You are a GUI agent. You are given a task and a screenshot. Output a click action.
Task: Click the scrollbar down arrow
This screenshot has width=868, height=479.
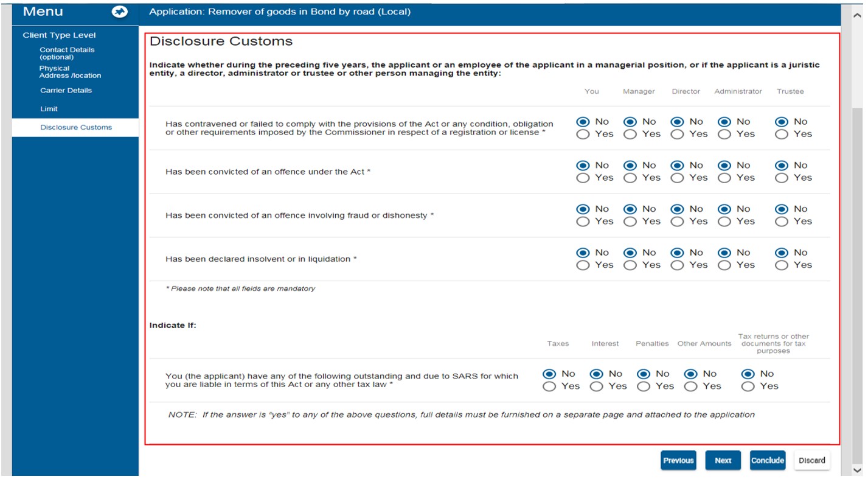pos(857,470)
